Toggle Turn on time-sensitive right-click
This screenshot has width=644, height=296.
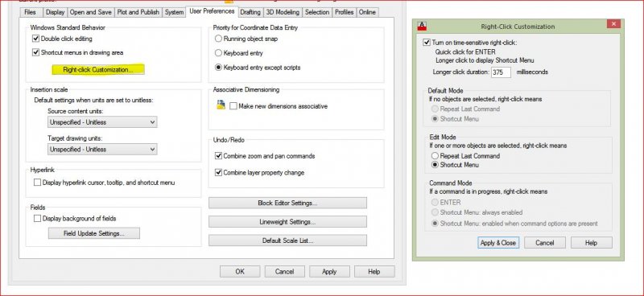427,43
